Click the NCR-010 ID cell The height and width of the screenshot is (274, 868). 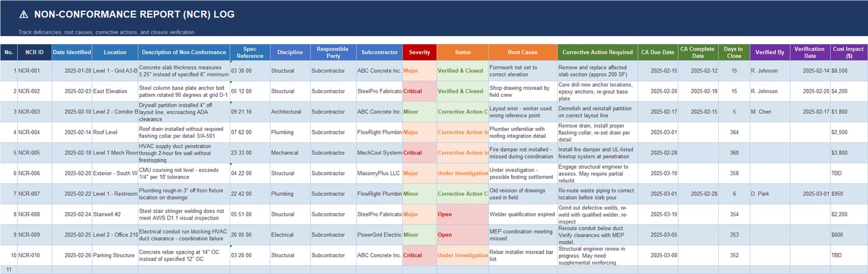click(x=34, y=255)
